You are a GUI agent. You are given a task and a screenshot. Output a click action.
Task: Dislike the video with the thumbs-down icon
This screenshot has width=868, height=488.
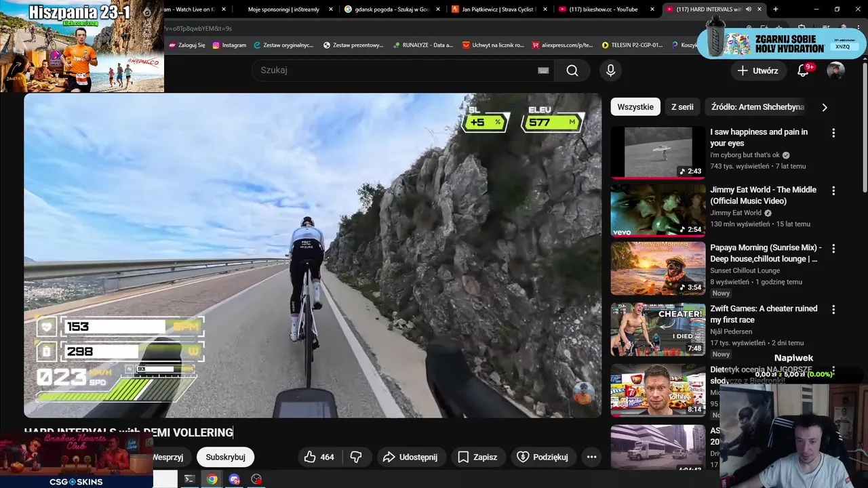356,457
